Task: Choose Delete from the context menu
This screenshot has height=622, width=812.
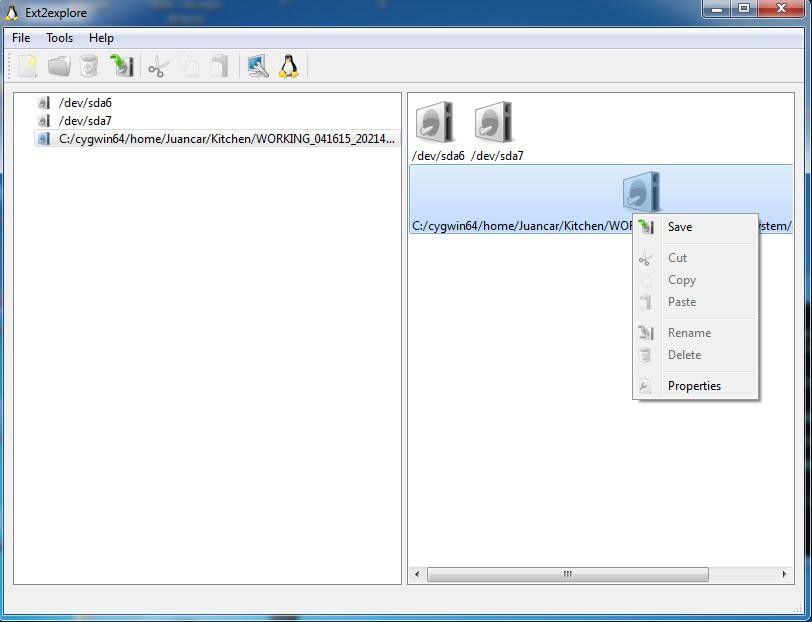Action: tap(695, 355)
